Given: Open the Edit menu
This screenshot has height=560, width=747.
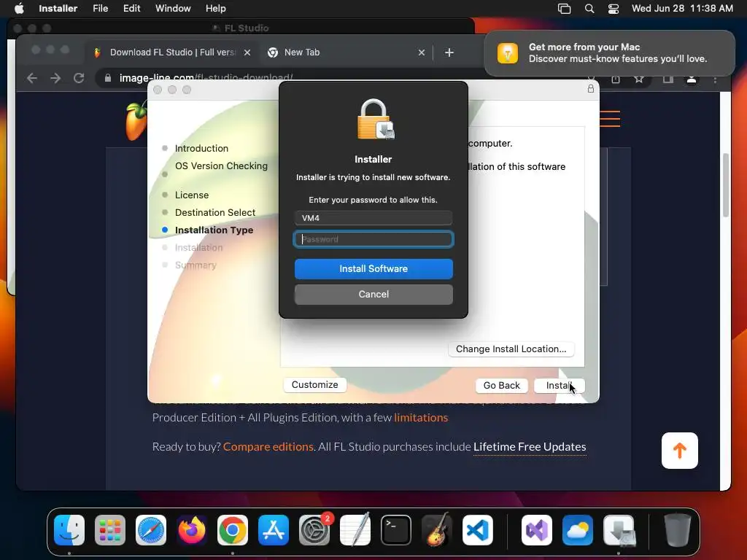Looking at the screenshot, I should coord(131,8).
